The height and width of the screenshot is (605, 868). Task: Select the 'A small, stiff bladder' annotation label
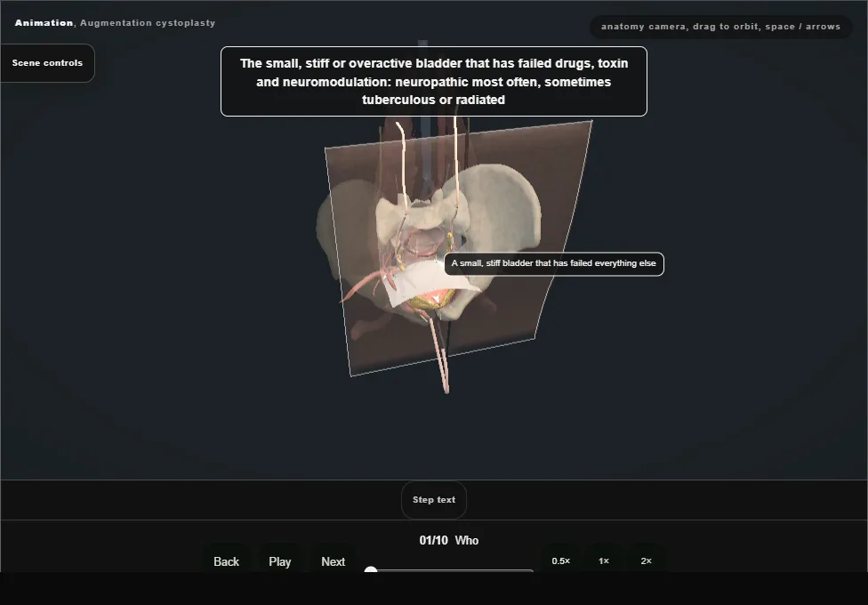(553, 263)
